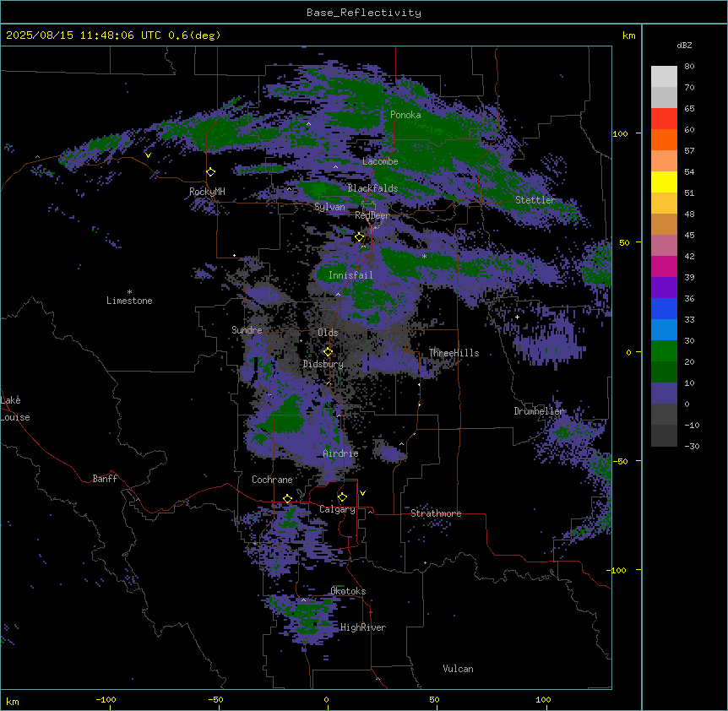
Task: Click the yellow marker south of RedDeer
Action: tap(360, 237)
